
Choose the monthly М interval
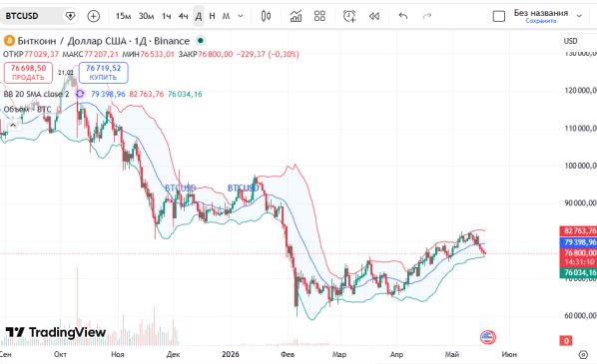coord(227,16)
